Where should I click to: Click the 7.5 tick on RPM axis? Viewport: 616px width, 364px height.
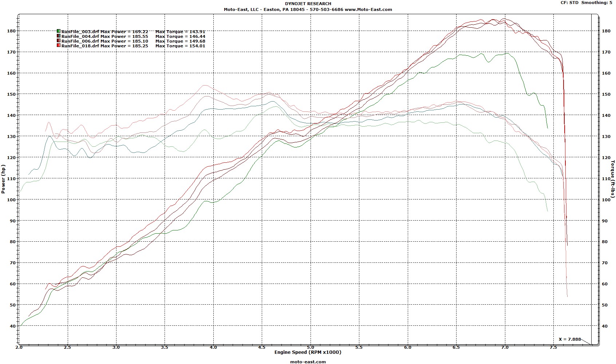click(553, 347)
